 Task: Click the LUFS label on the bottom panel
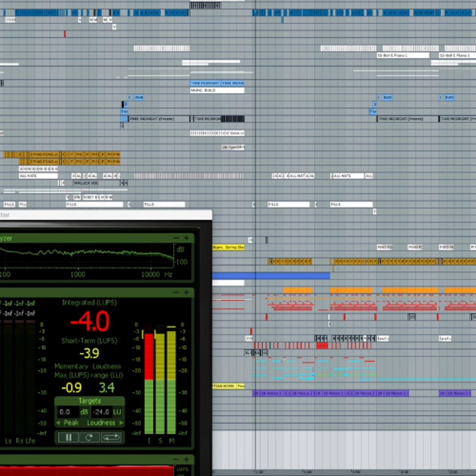pyautogui.click(x=182, y=469)
